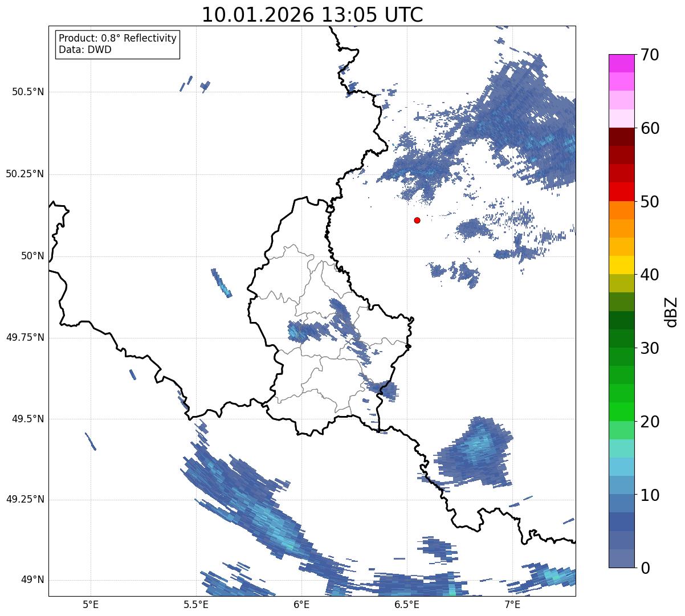This screenshot has width=685, height=616.
Task: Click the longitude label 7°E
Action: pyautogui.click(x=512, y=604)
